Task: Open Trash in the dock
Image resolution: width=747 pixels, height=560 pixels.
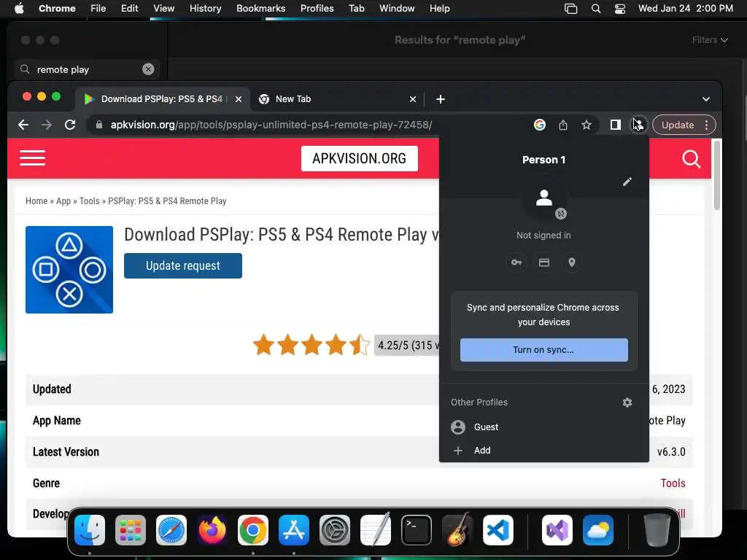Action: [657, 530]
